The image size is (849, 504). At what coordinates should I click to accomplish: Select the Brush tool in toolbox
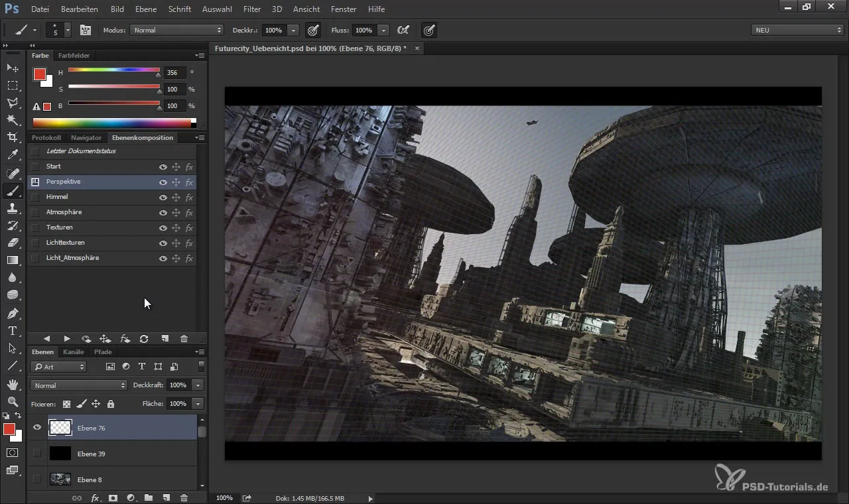tap(13, 191)
